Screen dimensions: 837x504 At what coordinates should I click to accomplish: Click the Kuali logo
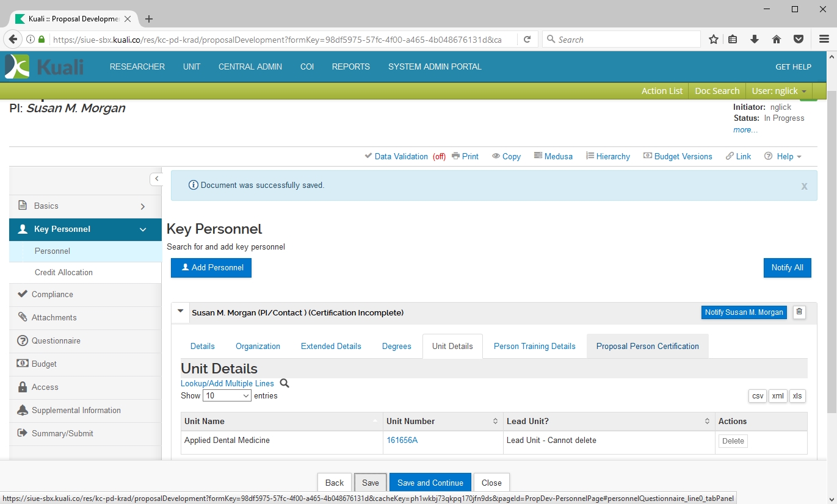point(45,67)
